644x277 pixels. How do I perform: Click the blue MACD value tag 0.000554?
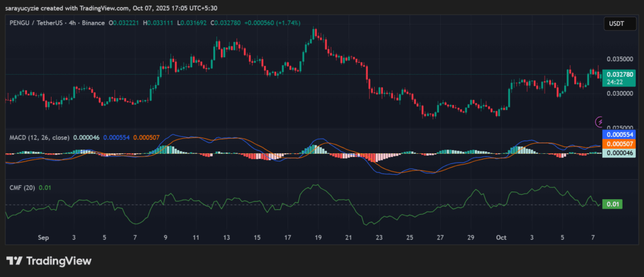[618, 134]
